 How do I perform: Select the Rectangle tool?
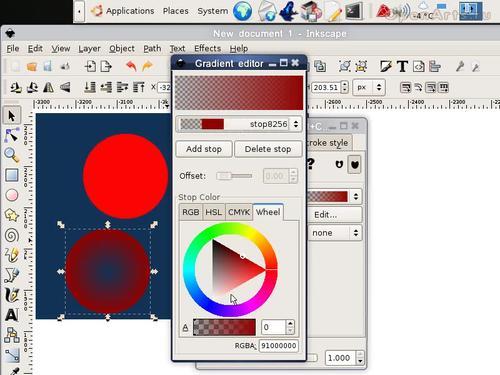(x=12, y=175)
